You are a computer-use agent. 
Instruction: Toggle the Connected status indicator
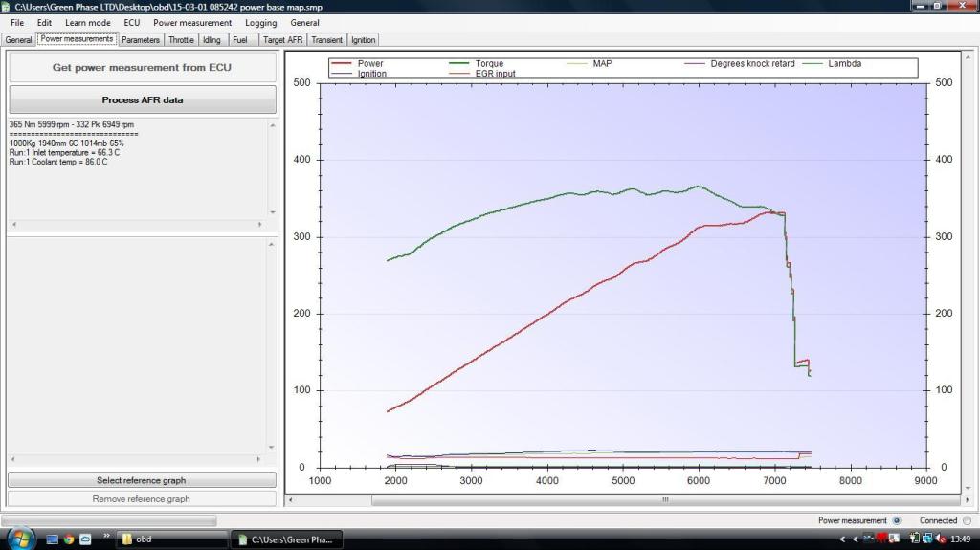967,520
